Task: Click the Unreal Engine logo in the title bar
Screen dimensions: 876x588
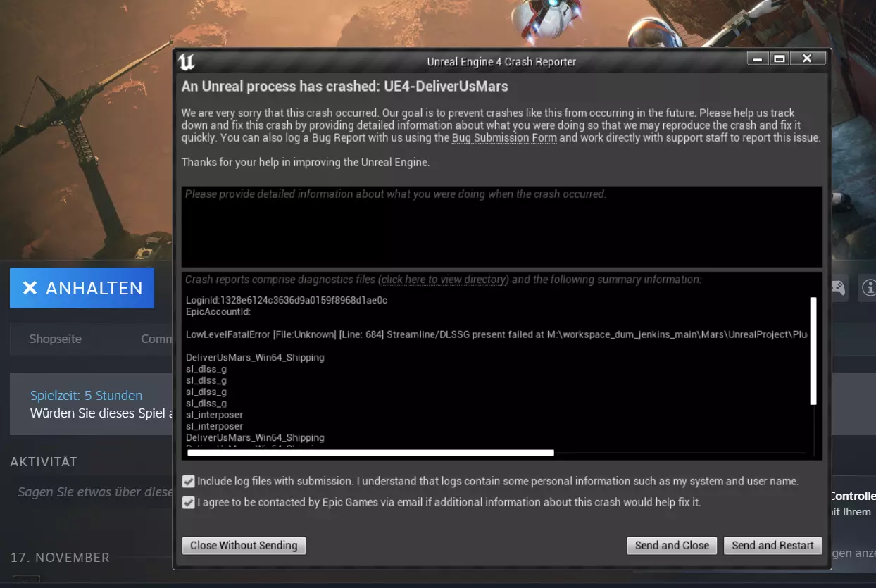Action: 187,61
